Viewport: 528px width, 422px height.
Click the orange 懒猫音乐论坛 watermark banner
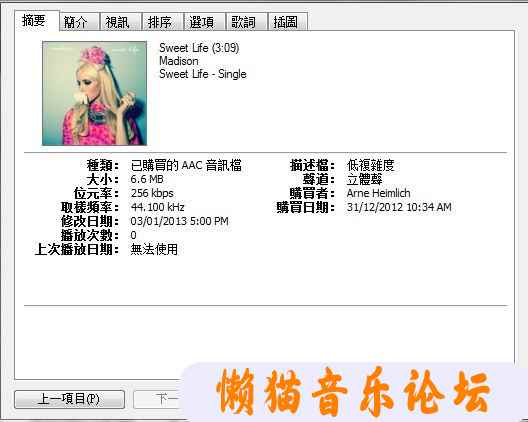(x=353, y=392)
